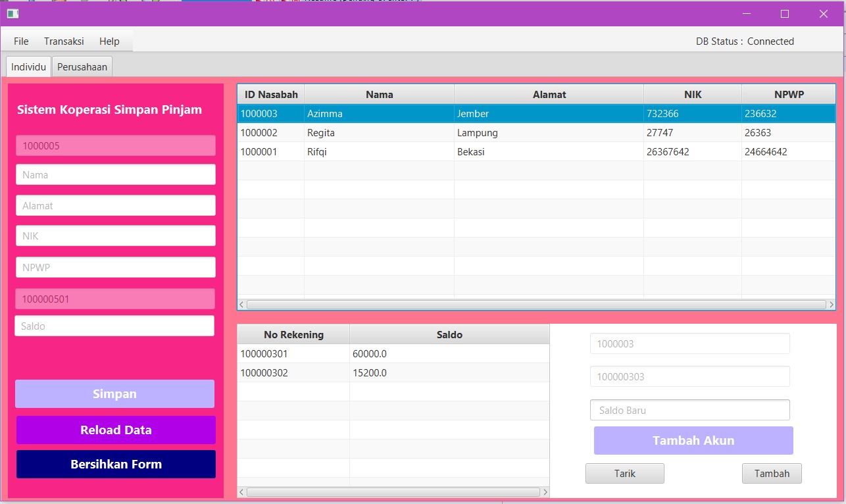Click the Saldo Baru input field
Image resolution: width=846 pixels, height=504 pixels.
point(689,409)
